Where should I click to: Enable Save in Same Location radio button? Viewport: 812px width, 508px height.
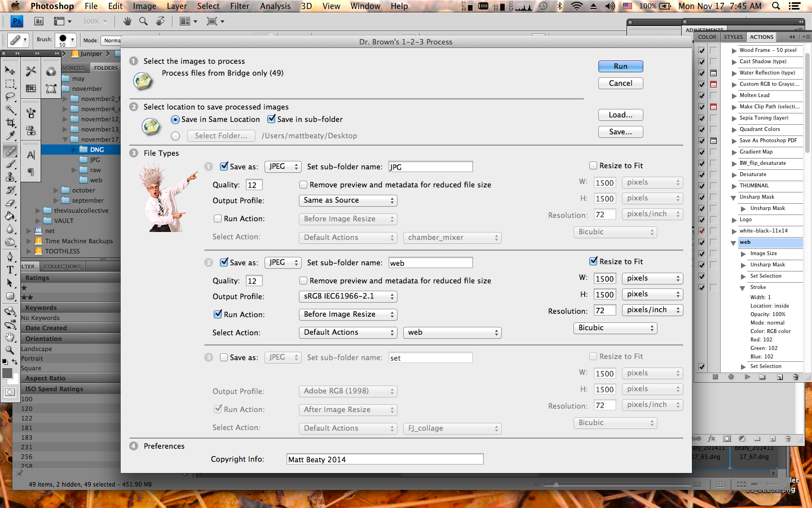point(175,120)
